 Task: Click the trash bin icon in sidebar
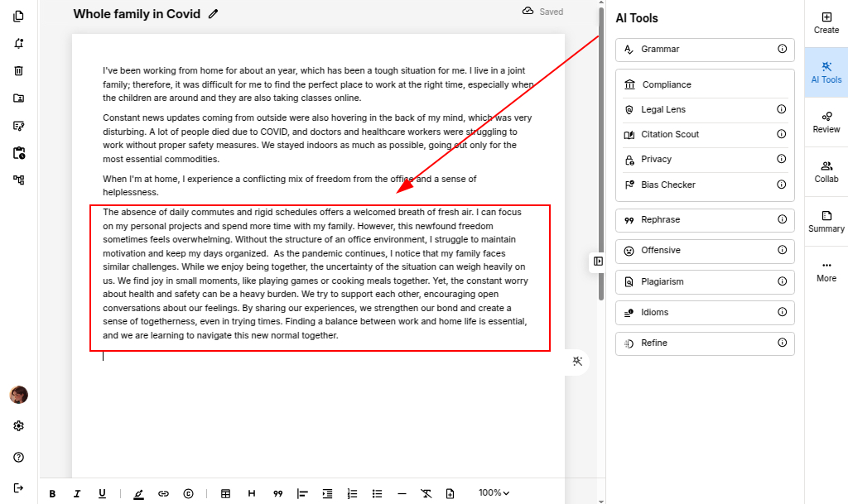(18, 71)
